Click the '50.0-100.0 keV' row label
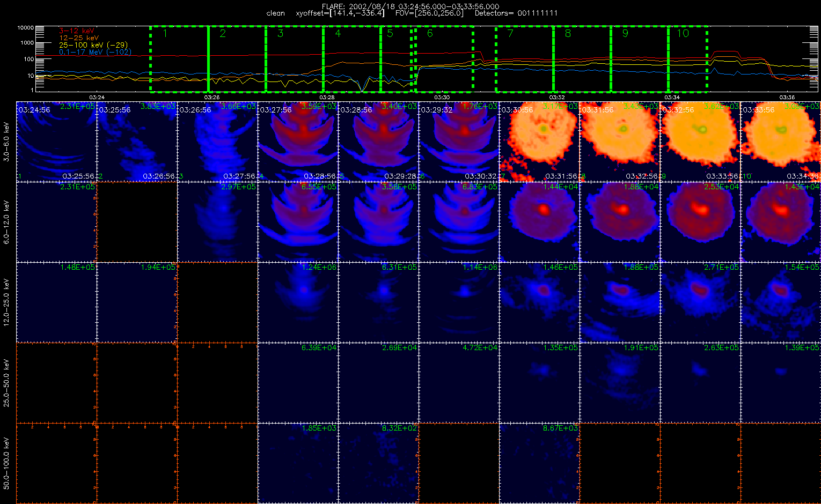 point(6,463)
